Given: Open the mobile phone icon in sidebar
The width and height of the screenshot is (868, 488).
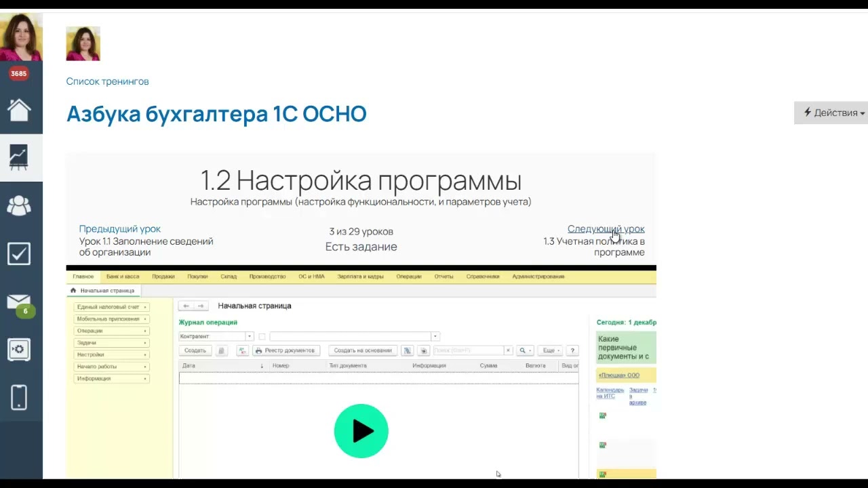Looking at the screenshot, I should pos(19,397).
